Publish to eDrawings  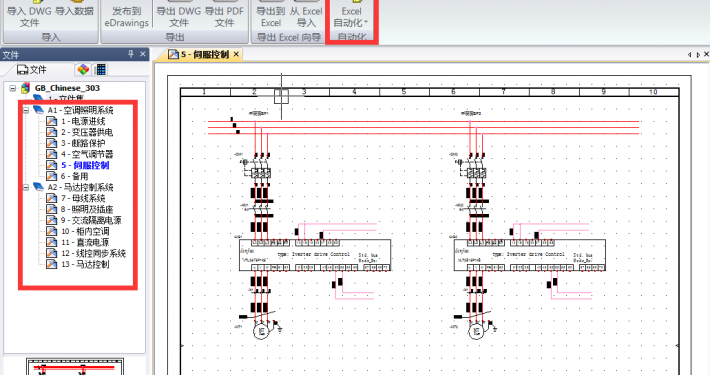point(126,16)
